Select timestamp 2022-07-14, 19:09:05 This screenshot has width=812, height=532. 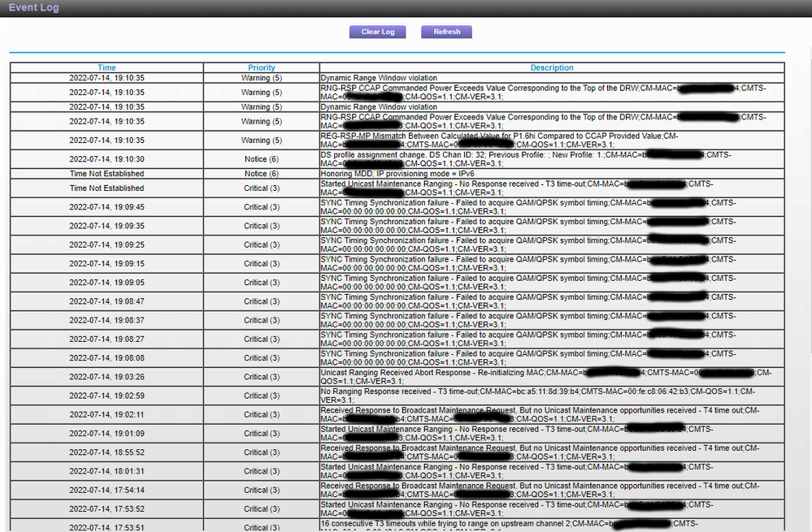point(106,283)
